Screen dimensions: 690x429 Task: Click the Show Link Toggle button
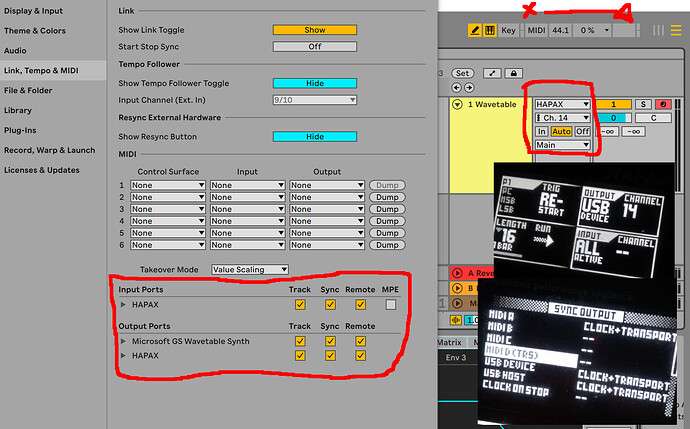315,30
